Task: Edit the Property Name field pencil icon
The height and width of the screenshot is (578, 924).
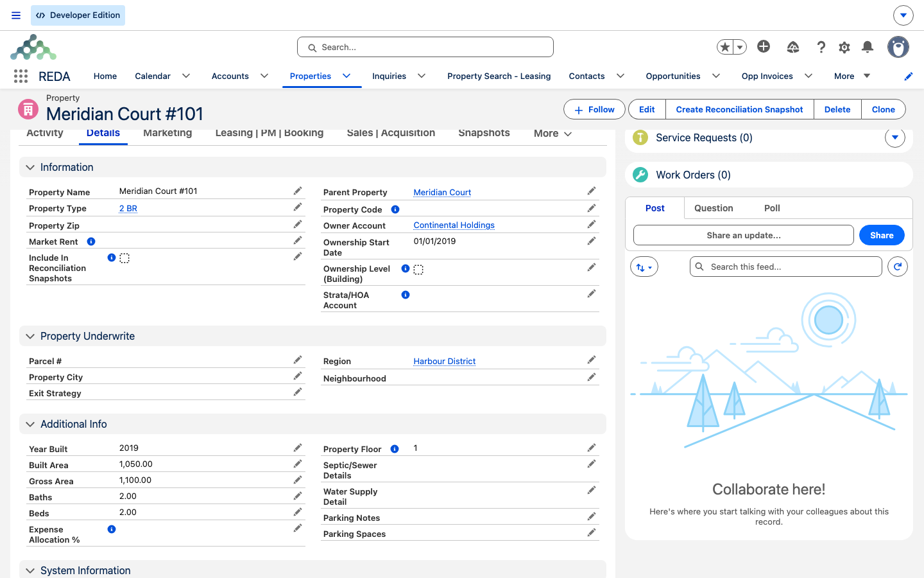Action: 298,191
